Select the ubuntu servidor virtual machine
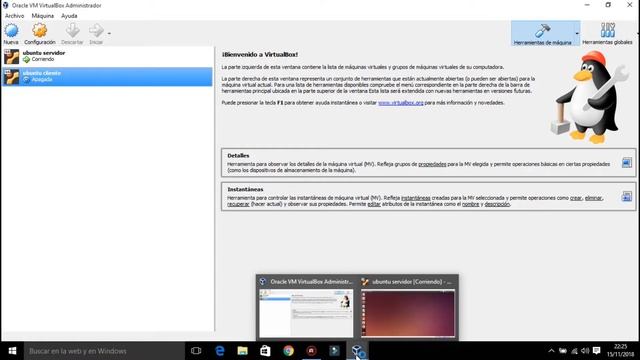 pos(107,56)
